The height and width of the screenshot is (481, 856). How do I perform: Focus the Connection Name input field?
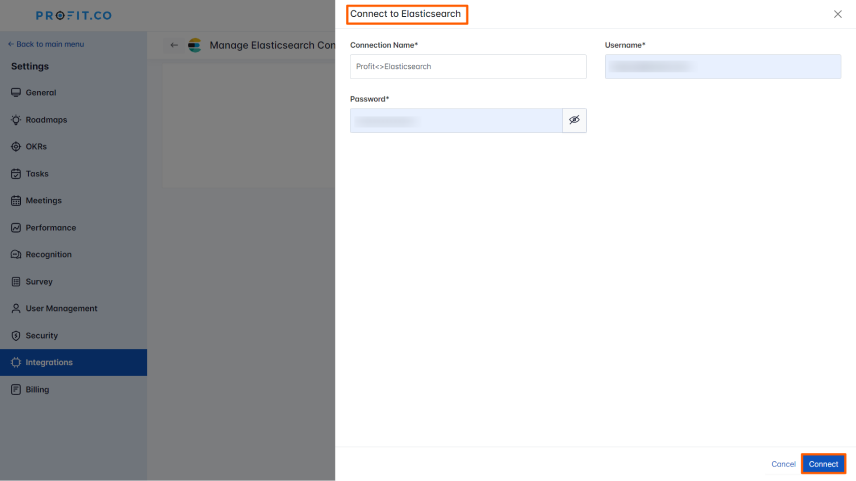coord(468,67)
